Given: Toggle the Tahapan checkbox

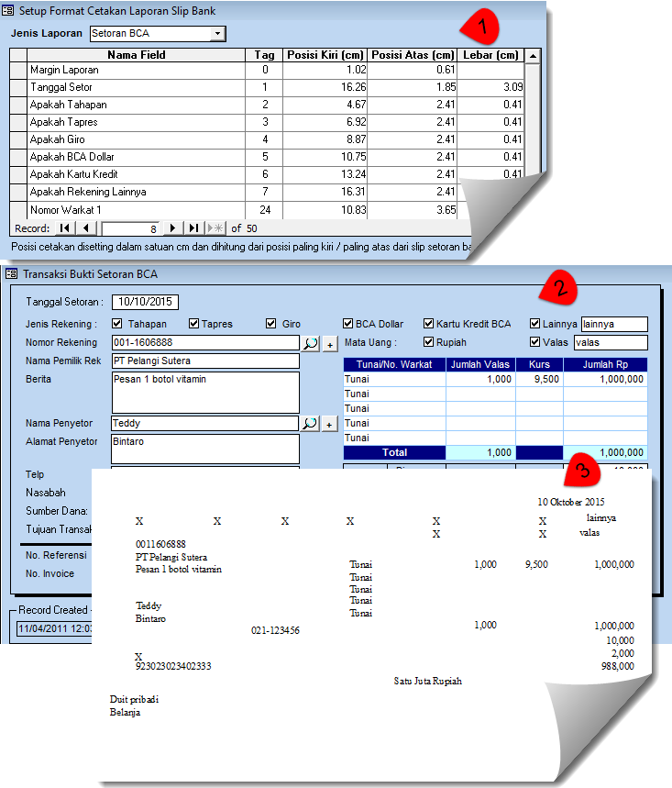Looking at the screenshot, I should tap(117, 324).
